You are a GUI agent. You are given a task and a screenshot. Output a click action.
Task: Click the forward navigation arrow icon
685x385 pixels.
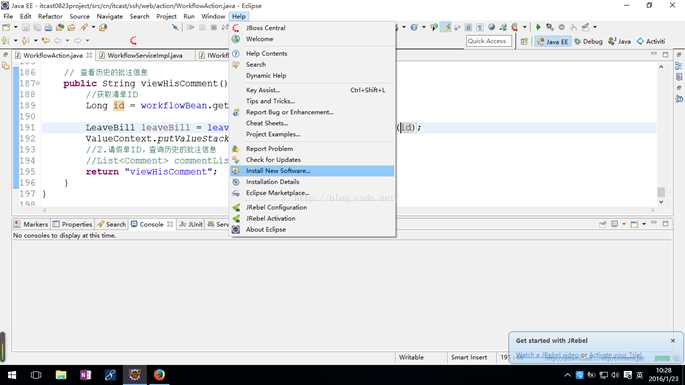(x=78, y=41)
